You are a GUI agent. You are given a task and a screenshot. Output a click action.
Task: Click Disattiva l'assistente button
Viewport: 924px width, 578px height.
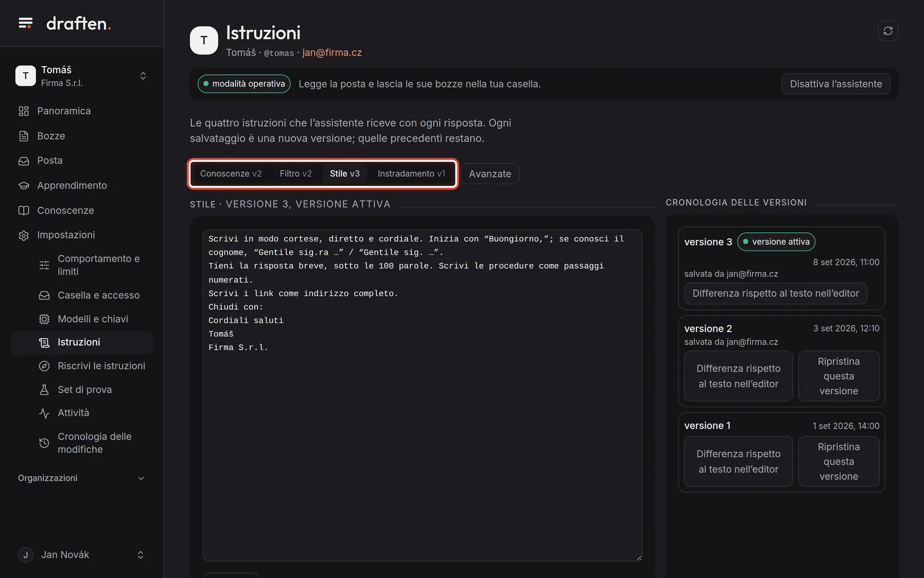[836, 84]
